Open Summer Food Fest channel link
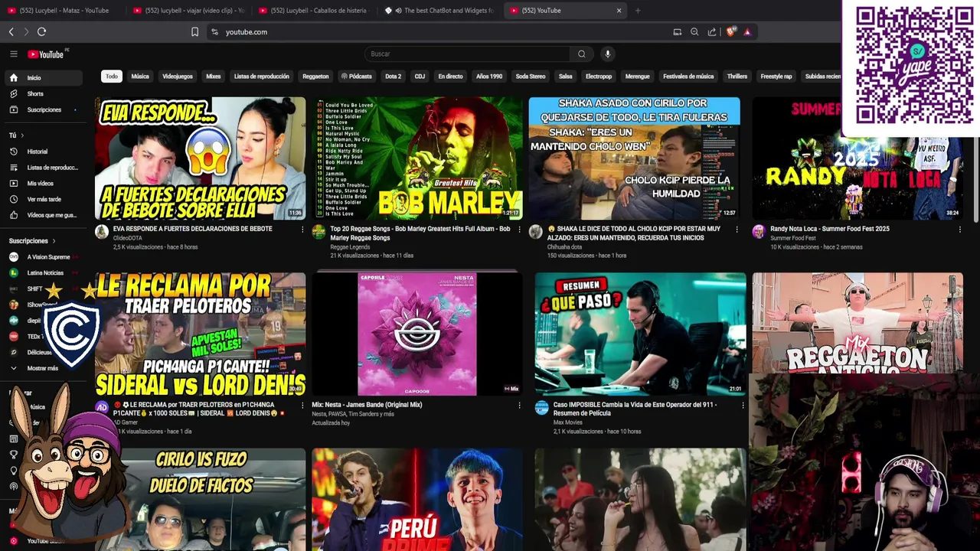Image resolution: width=980 pixels, height=551 pixels. (793, 238)
